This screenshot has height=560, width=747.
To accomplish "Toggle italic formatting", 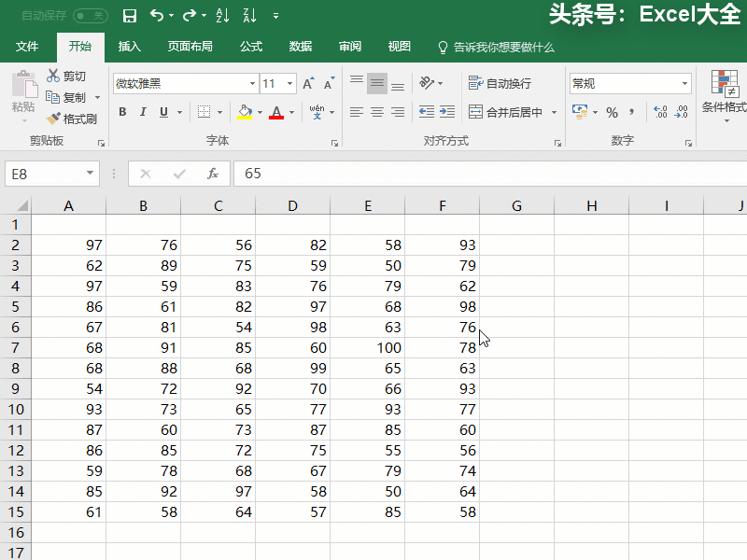I will pos(143,112).
